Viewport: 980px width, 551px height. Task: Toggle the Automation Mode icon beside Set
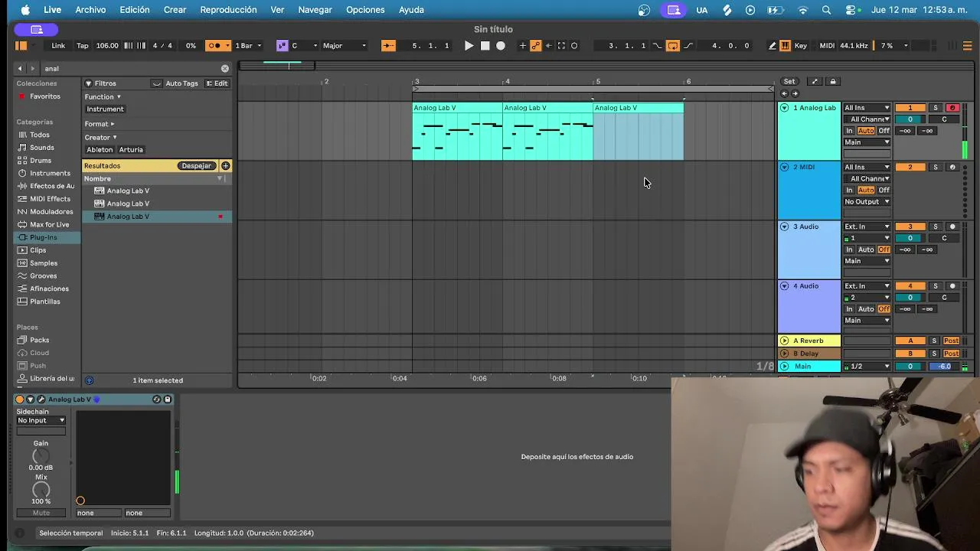(815, 82)
